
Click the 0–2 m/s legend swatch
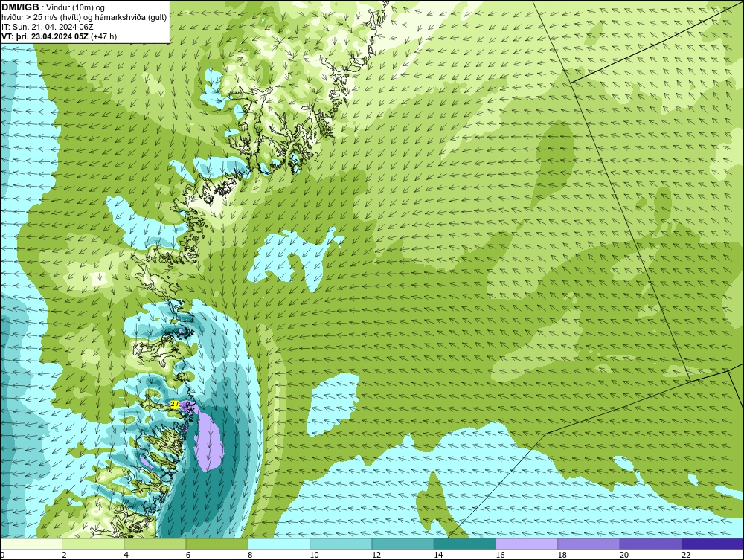(x=31, y=544)
